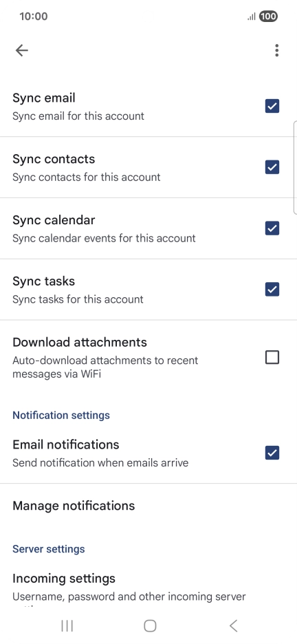Tap the Notification settings section header
This screenshot has width=297, height=644.
tap(61, 415)
